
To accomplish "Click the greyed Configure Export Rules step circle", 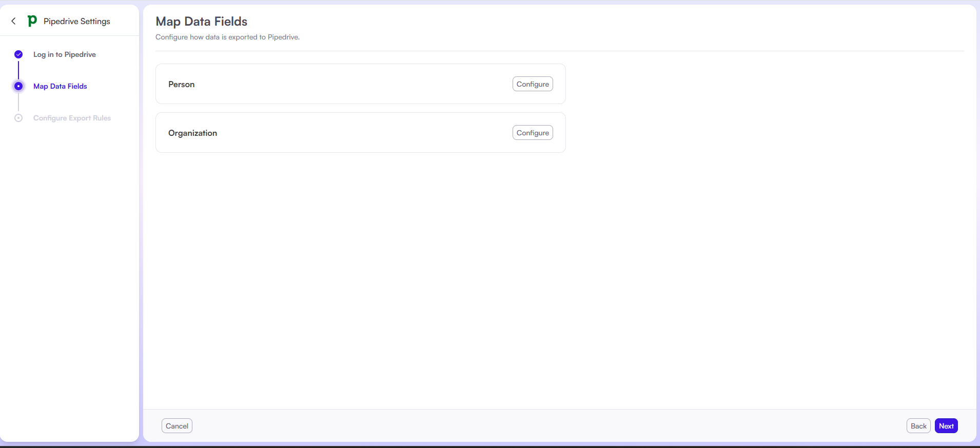I will coord(18,118).
